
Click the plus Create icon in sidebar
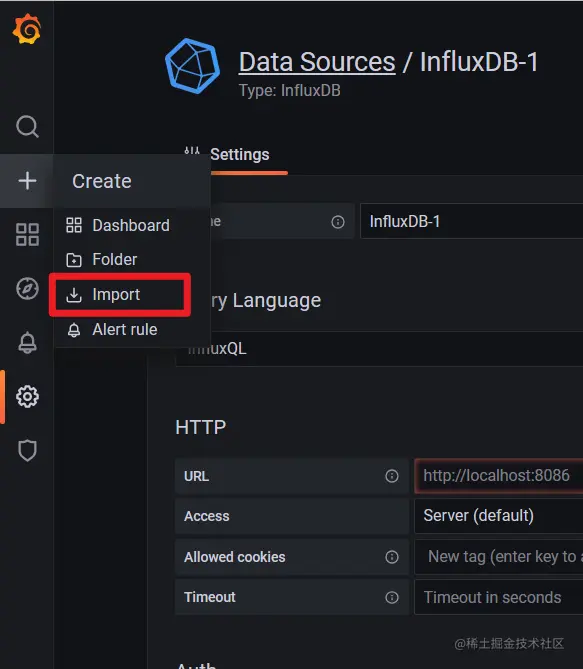(27, 180)
